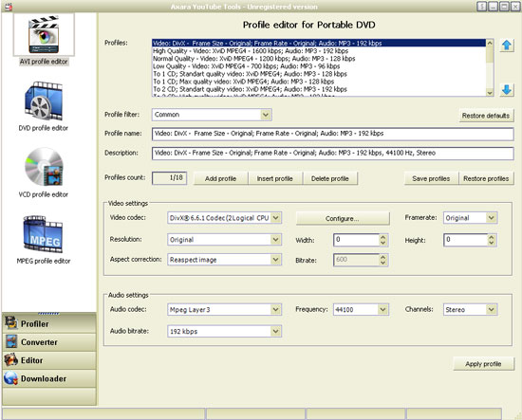Open the Channels dropdown
The width and height of the screenshot is (522, 420).
(492, 310)
